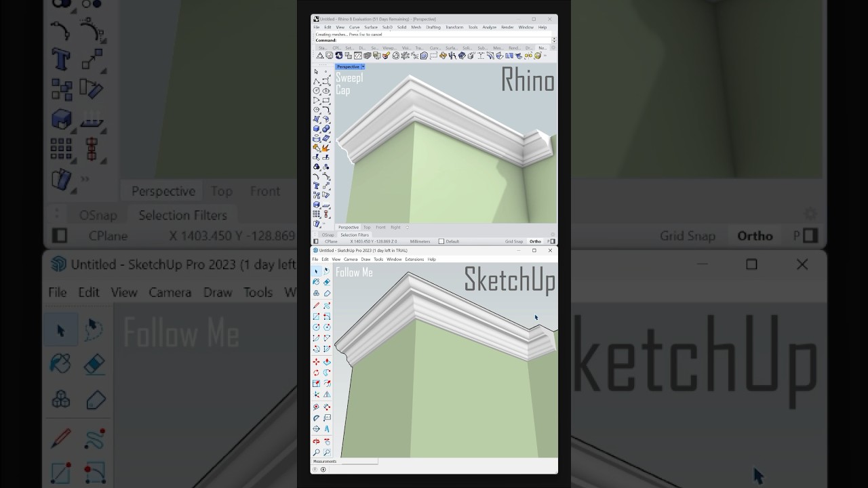Toggle the Default layer checkbox in Rhino
The width and height of the screenshot is (868, 488).
tap(441, 241)
